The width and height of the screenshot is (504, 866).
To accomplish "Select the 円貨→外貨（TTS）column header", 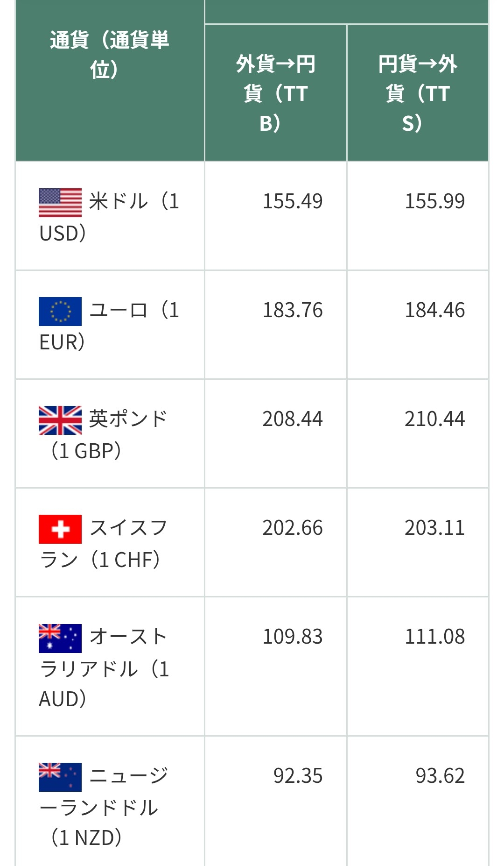I will point(418,93).
